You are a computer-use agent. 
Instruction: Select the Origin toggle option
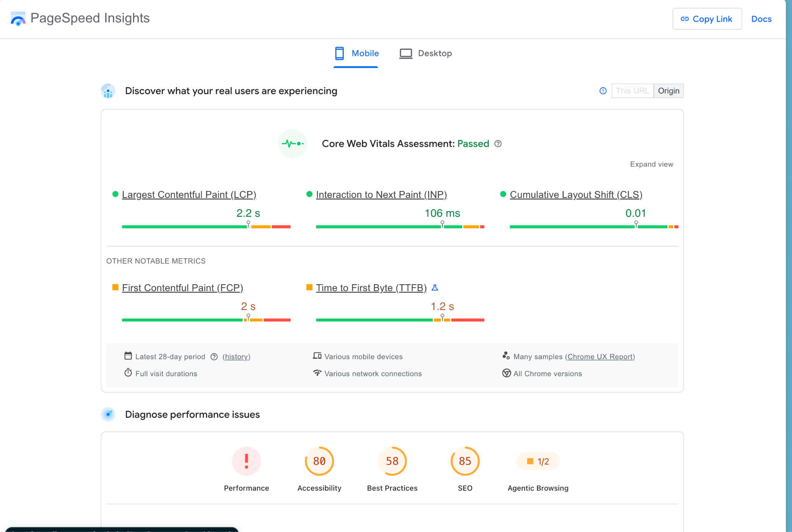click(x=669, y=91)
